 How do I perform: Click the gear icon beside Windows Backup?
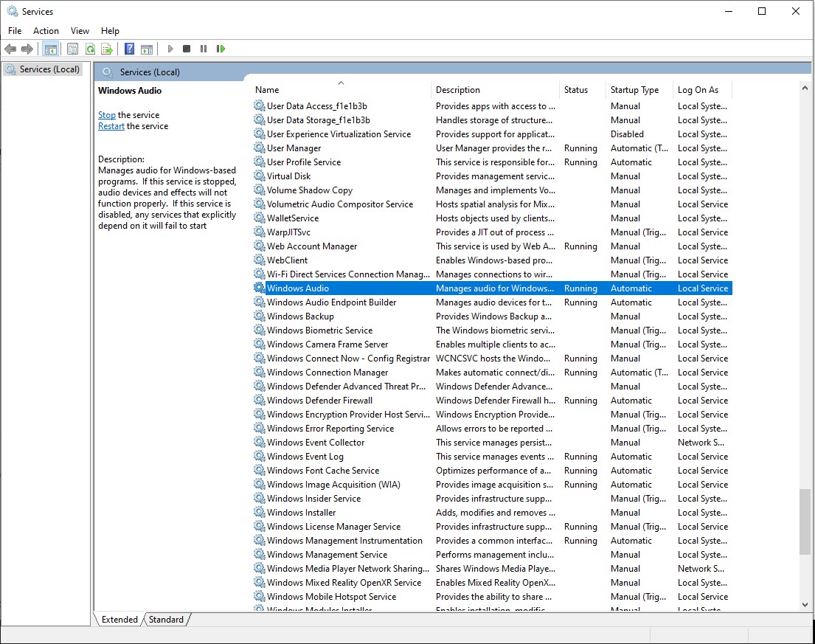click(260, 316)
